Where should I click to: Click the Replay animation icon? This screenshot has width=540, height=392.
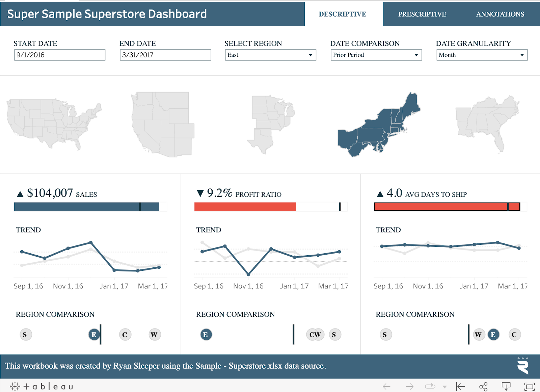coord(430,386)
